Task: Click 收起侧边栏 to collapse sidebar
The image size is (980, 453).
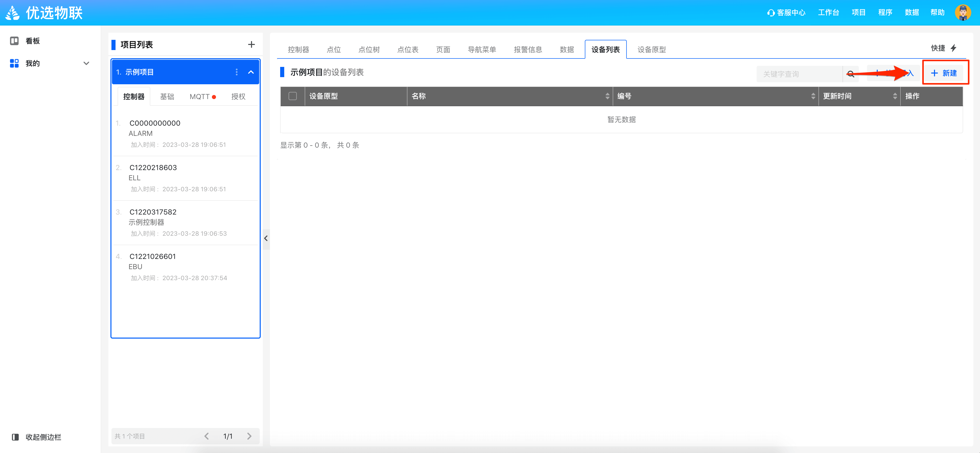Action: [37, 437]
